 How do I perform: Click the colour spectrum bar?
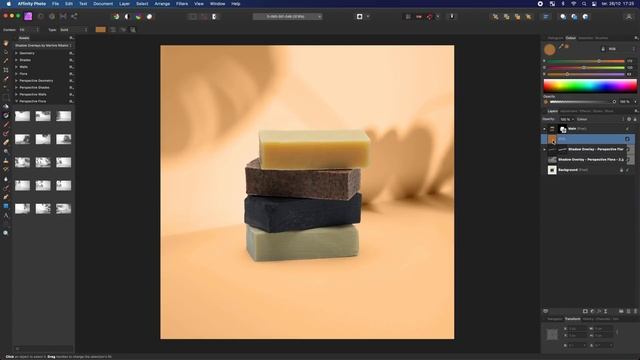pyautogui.click(x=590, y=86)
